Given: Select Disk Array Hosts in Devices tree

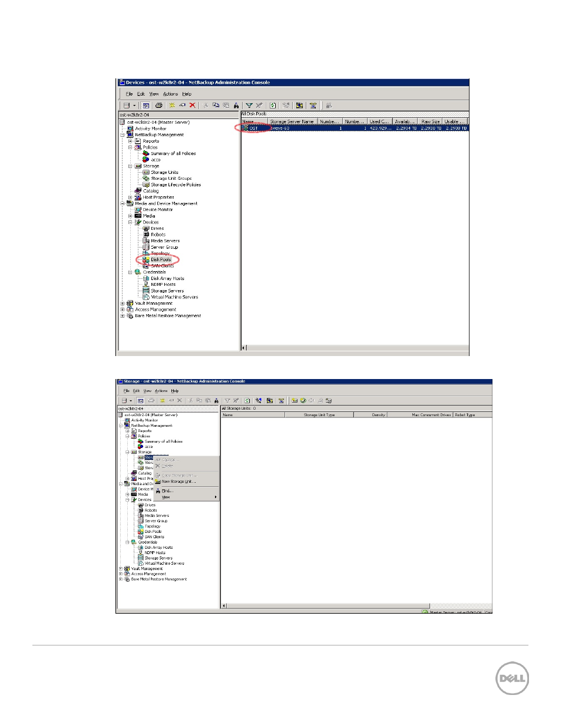Looking at the screenshot, I should pos(167,278).
